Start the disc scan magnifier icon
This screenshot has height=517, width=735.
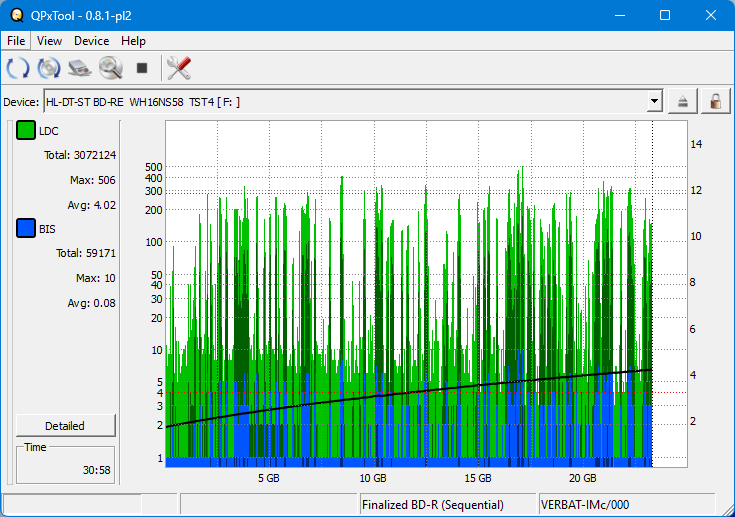tap(111, 68)
